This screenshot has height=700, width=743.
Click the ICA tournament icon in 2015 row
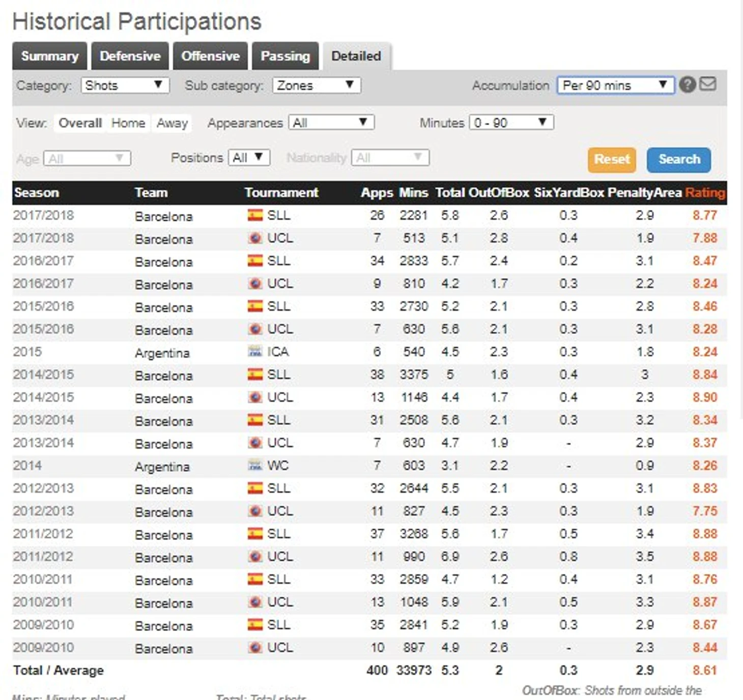255,352
